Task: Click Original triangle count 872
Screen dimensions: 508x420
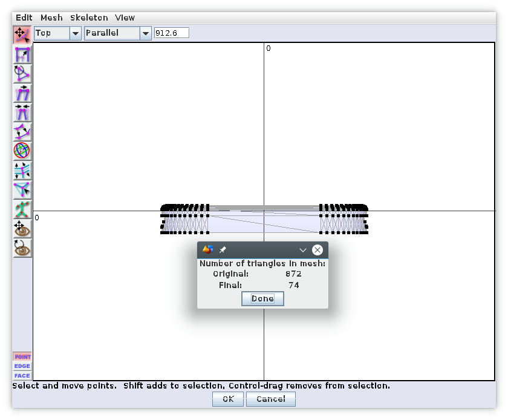Action: pyautogui.click(x=293, y=274)
